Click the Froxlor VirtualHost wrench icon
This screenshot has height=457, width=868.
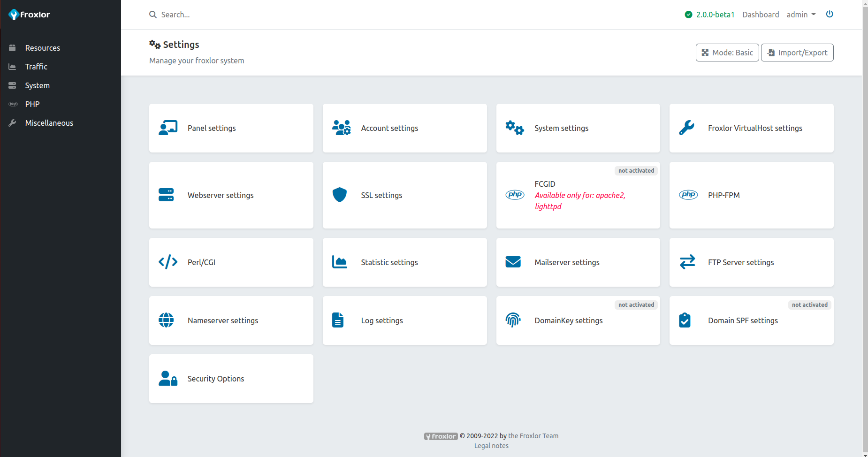click(686, 128)
